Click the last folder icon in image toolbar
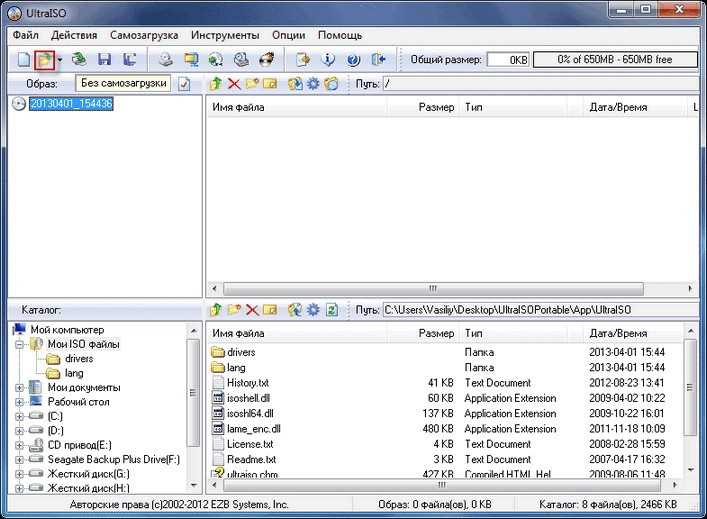Screen dimensions: 707x519 331,83
